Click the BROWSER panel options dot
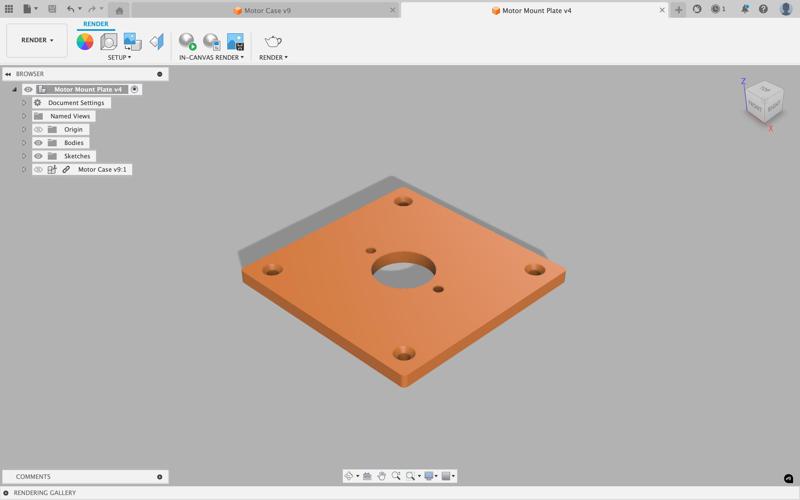The image size is (800, 500). (160, 74)
